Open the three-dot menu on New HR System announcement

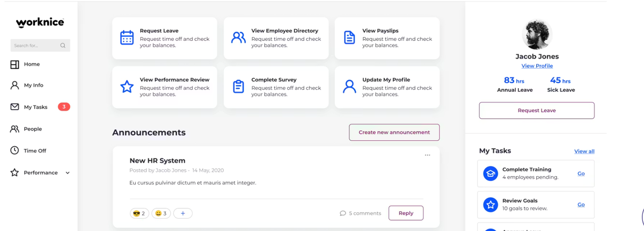click(x=427, y=155)
